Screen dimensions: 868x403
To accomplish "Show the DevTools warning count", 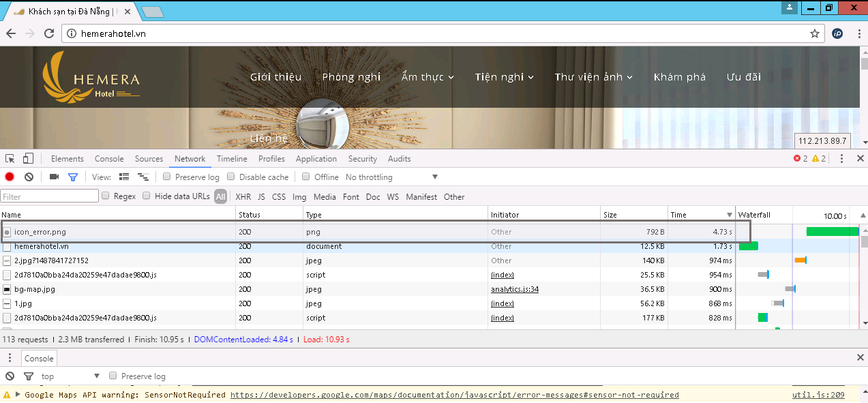I will tap(818, 159).
